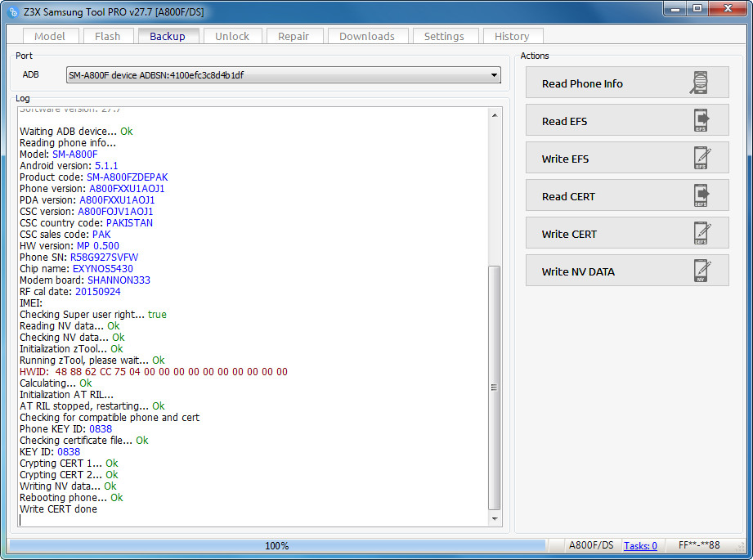Open the Model tab

coord(50,36)
